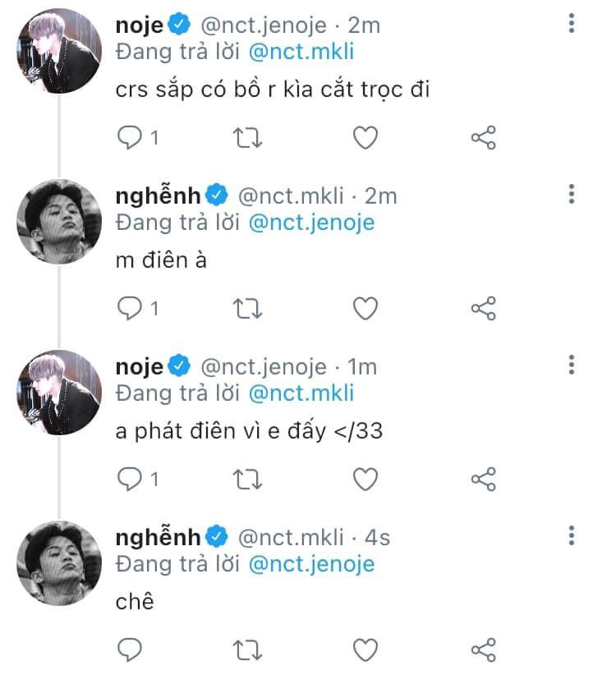Like the 'crs sắp có bồ' tweet
Viewport: 616px width, 675px height.
click(x=365, y=138)
